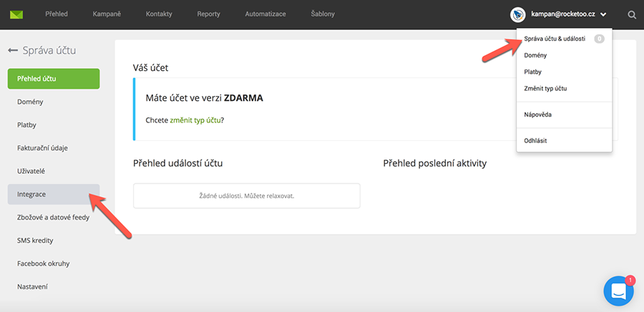Click the events count badge

click(599, 39)
